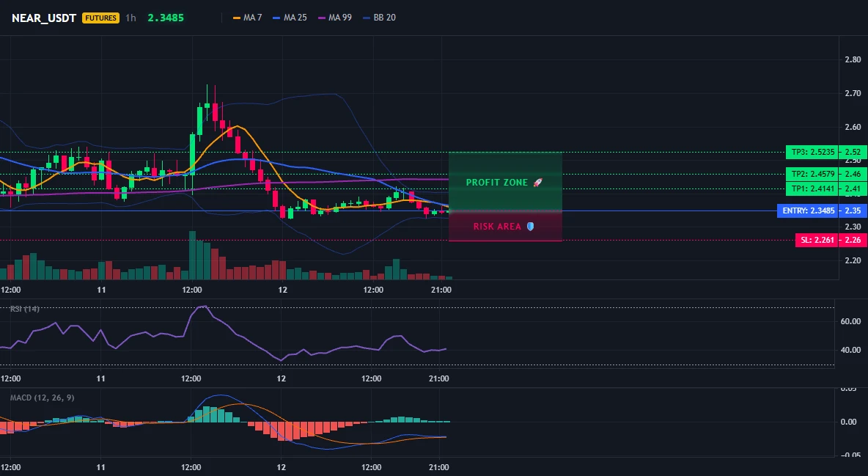Screen dimensions: 868x476
Task: Click the rocket icon in profit zone
Action: point(537,183)
